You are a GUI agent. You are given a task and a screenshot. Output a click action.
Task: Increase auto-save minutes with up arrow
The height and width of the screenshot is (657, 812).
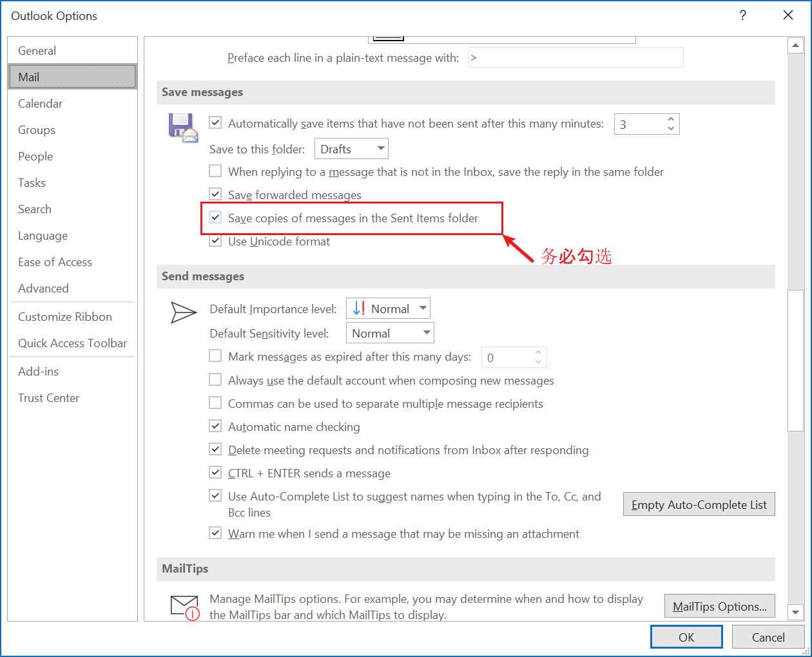(x=671, y=119)
